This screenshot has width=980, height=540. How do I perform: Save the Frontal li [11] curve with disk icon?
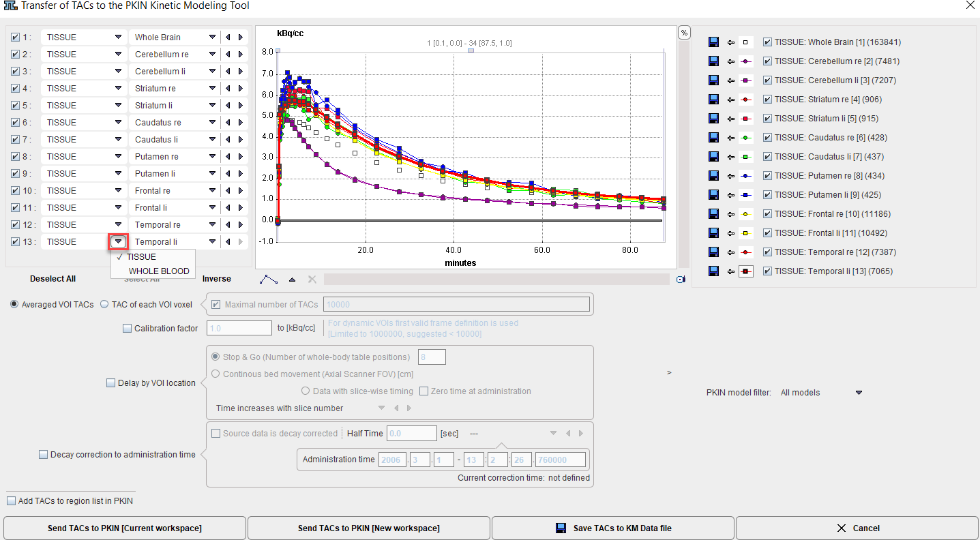713,233
